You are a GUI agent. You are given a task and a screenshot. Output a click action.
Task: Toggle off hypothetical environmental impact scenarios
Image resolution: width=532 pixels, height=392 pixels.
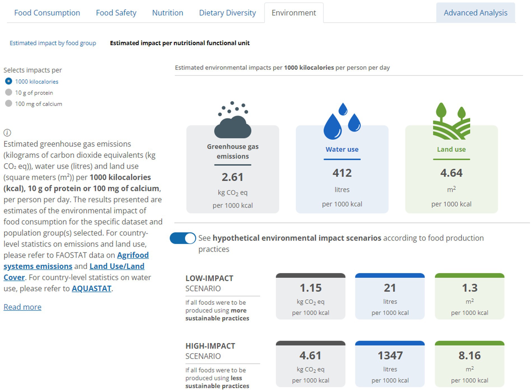point(183,238)
